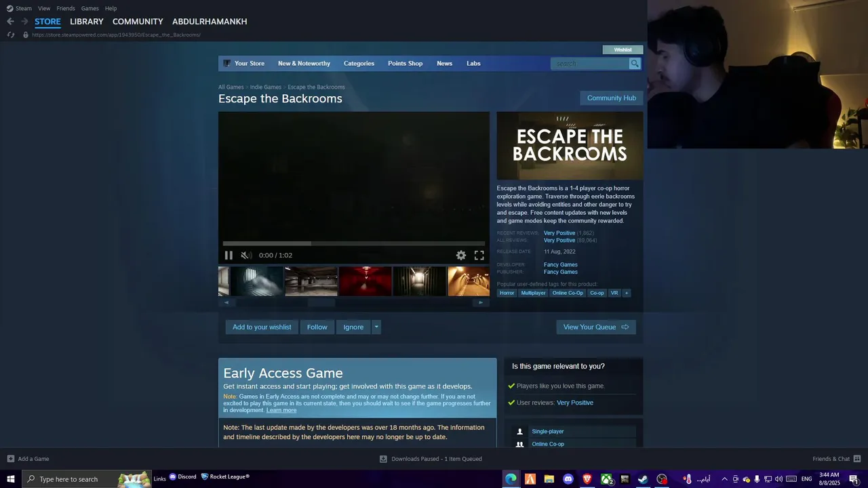The image size is (868, 488).
Task: Open the volume speaker tray icon
Action: 778,479
